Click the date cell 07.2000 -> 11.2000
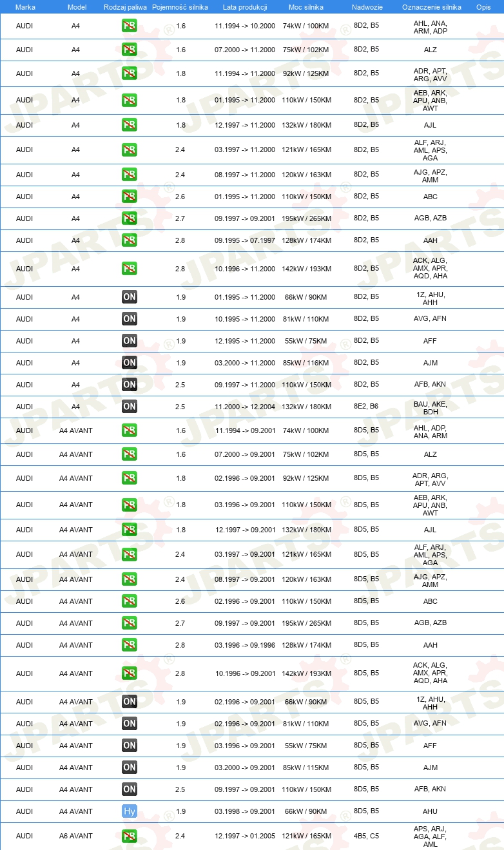 point(245,50)
